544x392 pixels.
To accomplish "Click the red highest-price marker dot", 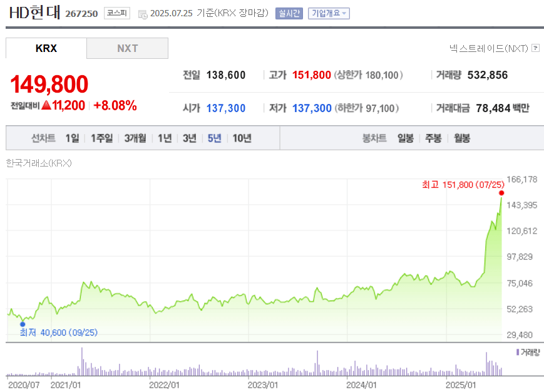I will (501, 193).
